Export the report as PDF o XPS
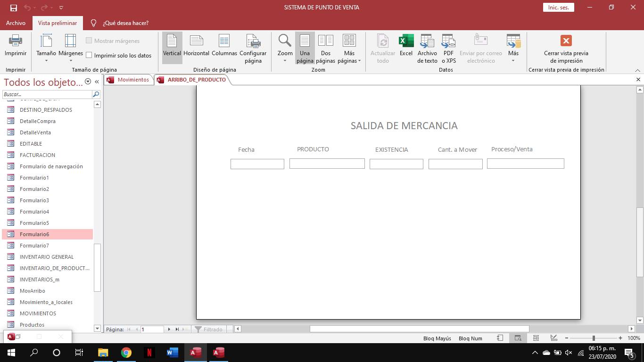Image resolution: width=644 pixels, height=362 pixels. pyautogui.click(x=447, y=47)
